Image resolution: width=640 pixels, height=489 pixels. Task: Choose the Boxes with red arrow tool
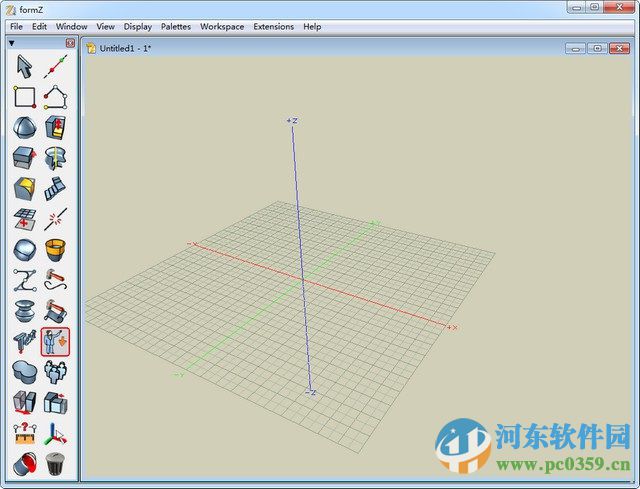(56, 402)
